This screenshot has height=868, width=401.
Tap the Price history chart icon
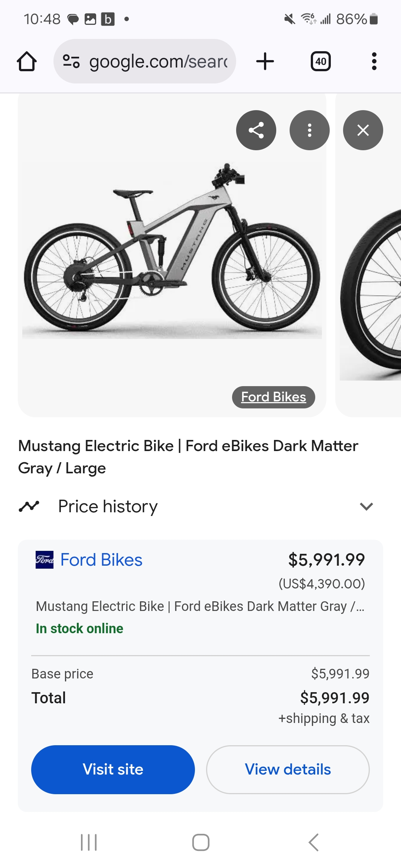[29, 506]
